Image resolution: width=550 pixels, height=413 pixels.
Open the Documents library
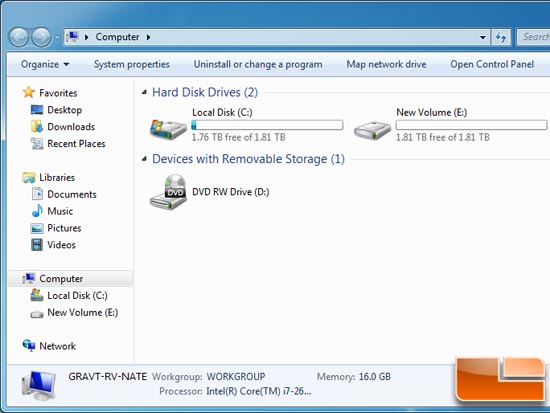pyautogui.click(x=72, y=194)
